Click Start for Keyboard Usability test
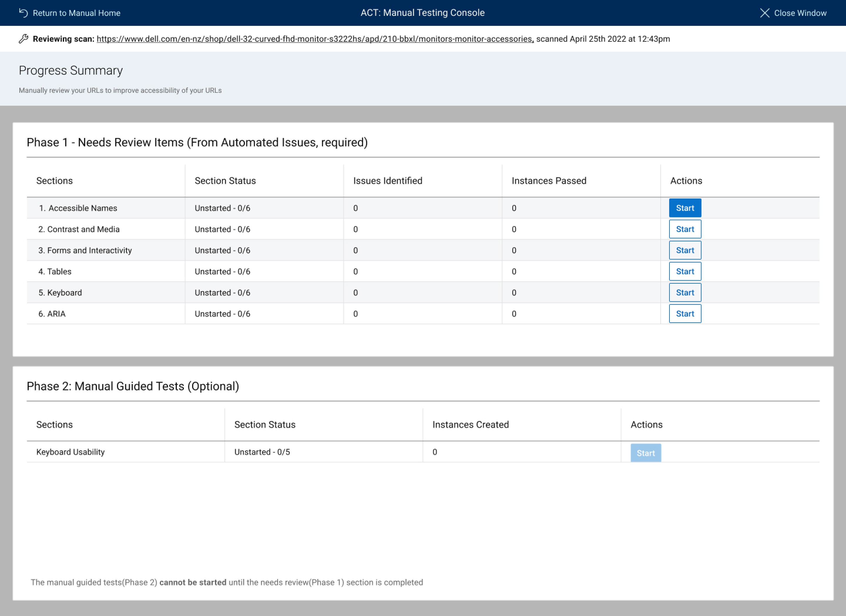The width and height of the screenshot is (846, 616). [x=646, y=453]
